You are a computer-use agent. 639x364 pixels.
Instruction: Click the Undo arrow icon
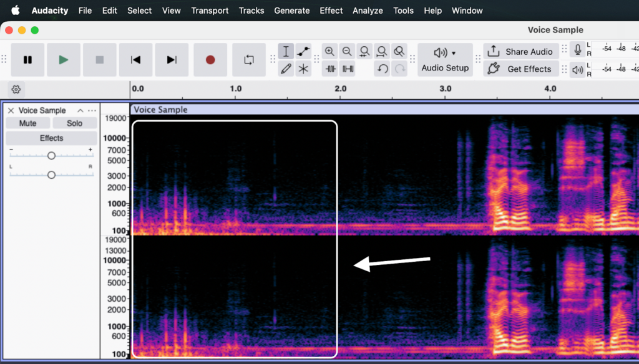click(383, 69)
